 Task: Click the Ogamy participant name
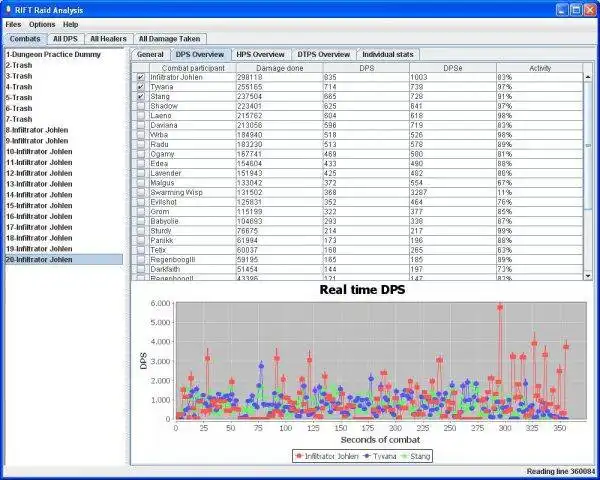coord(162,154)
